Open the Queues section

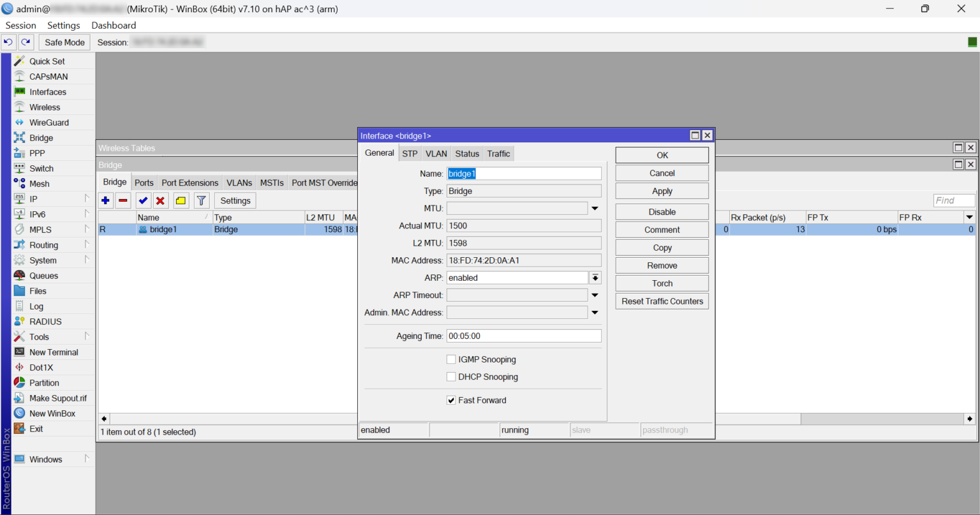pos(44,275)
